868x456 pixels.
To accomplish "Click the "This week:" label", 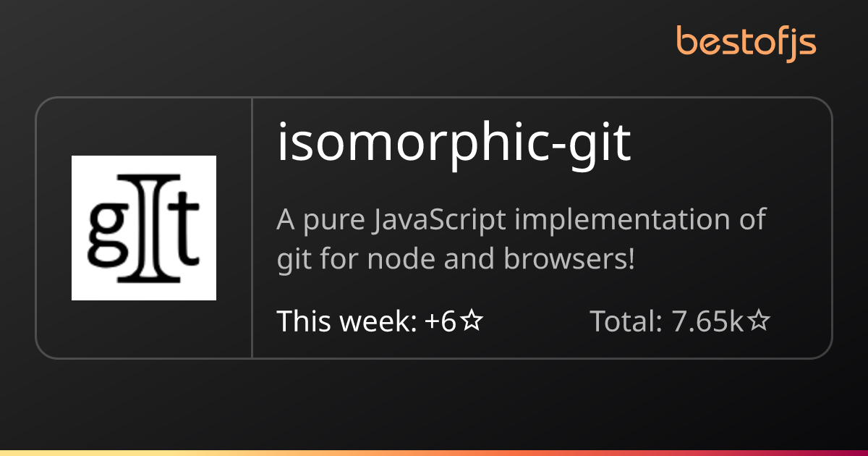I will pos(346,321).
